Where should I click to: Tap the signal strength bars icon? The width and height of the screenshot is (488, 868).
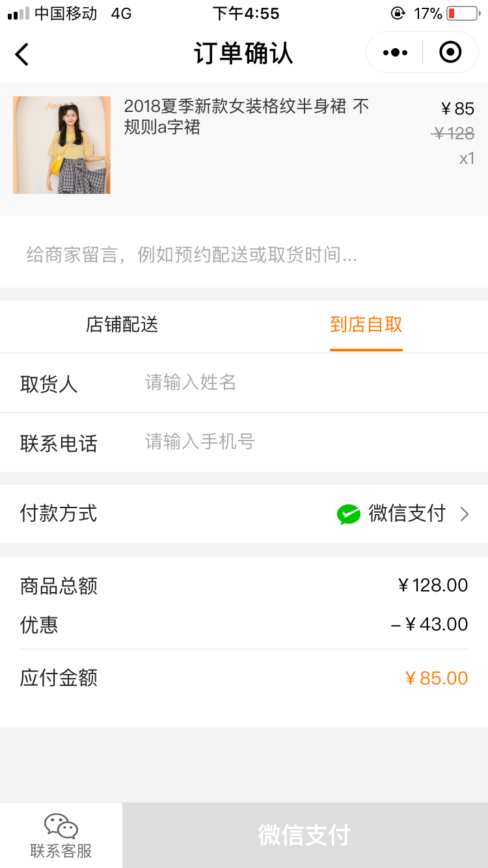click(x=18, y=14)
